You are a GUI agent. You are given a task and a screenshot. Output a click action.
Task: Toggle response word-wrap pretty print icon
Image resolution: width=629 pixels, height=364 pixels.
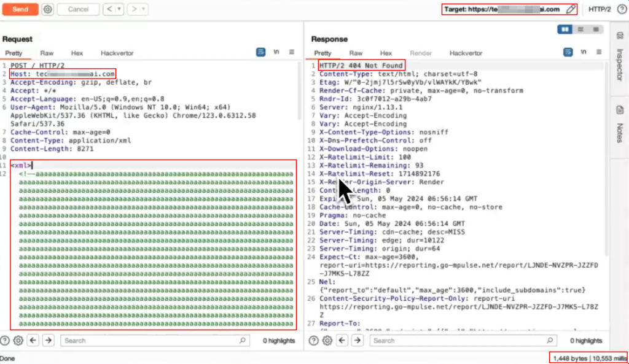[x=568, y=52]
